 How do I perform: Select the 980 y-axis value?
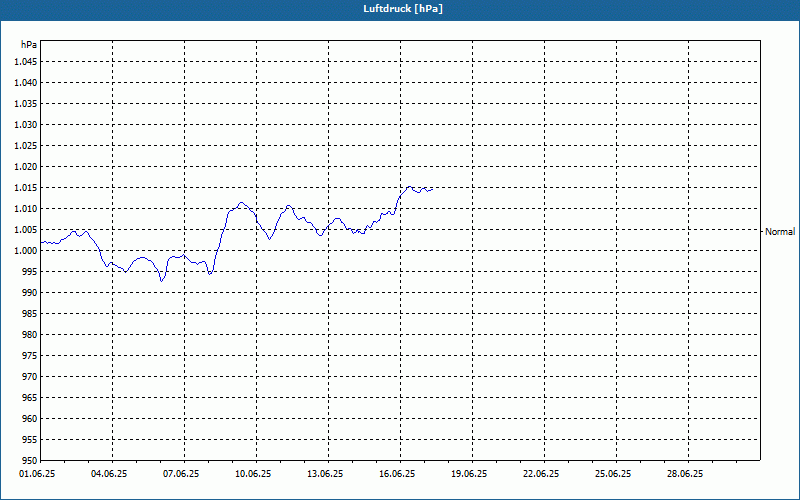30,335
